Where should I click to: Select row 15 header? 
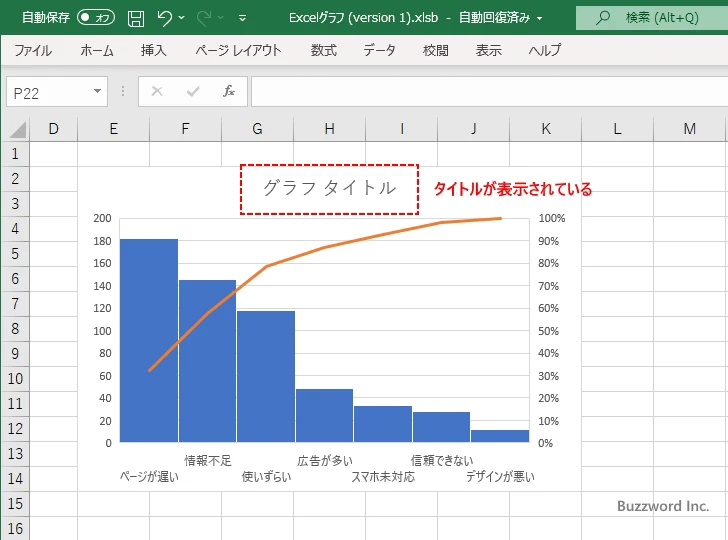15,503
